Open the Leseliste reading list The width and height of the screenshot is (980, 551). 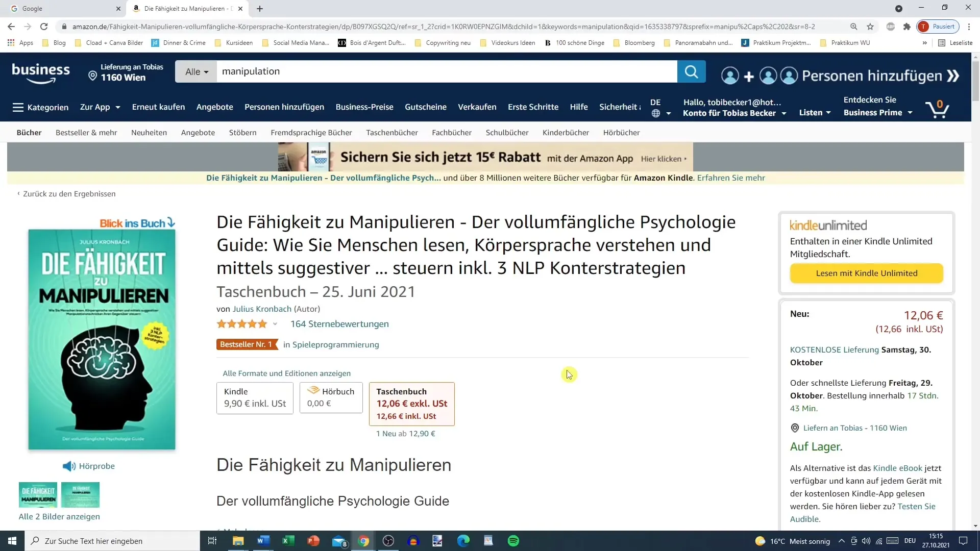tap(955, 43)
